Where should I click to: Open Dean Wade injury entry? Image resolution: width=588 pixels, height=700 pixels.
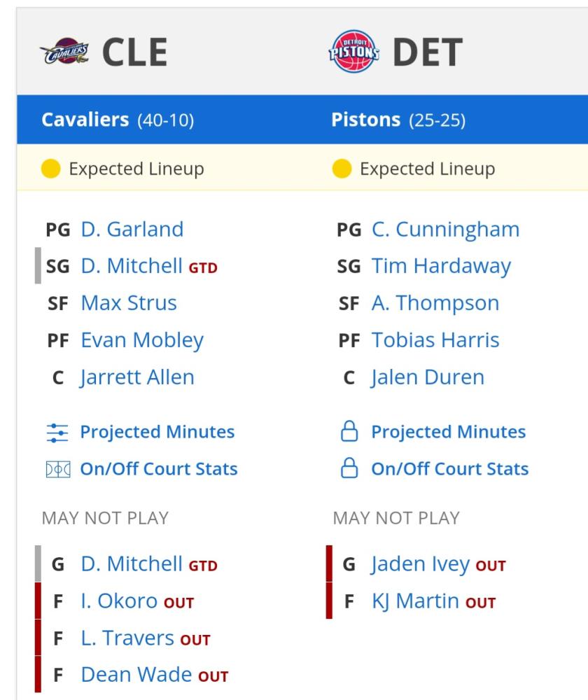(136, 675)
